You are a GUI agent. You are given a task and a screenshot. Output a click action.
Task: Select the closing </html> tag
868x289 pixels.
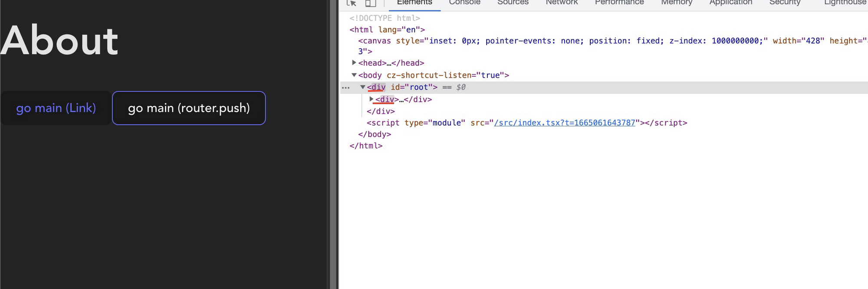(366, 146)
